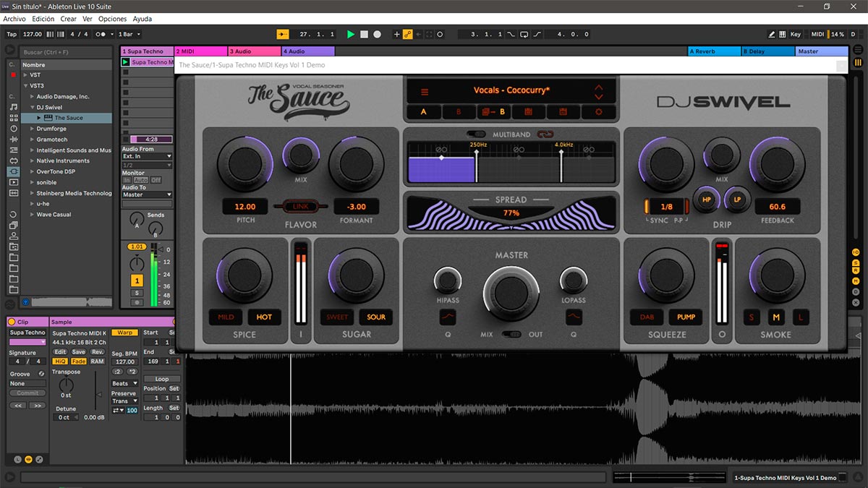Click the Lopass Q slope icon
Image resolution: width=868 pixels, height=488 pixels.
pyautogui.click(x=574, y=317)
